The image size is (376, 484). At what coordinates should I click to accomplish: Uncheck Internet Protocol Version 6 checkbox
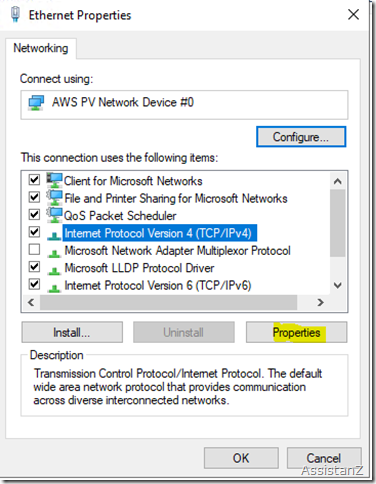click(34, 284)
